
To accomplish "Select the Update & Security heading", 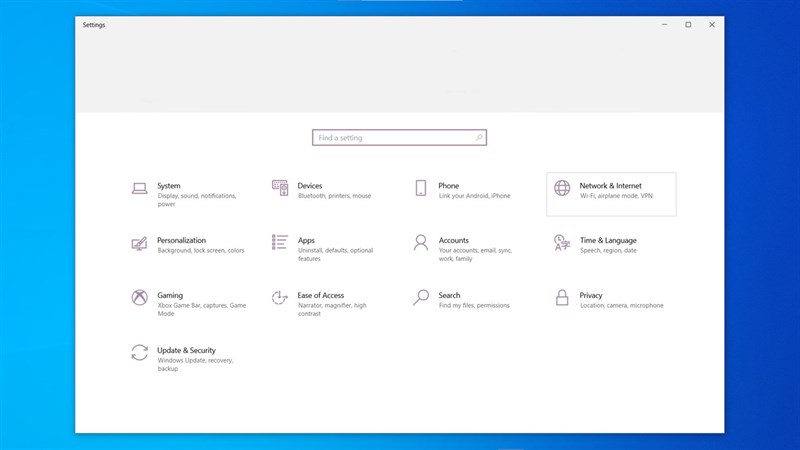I will [186, 351].
